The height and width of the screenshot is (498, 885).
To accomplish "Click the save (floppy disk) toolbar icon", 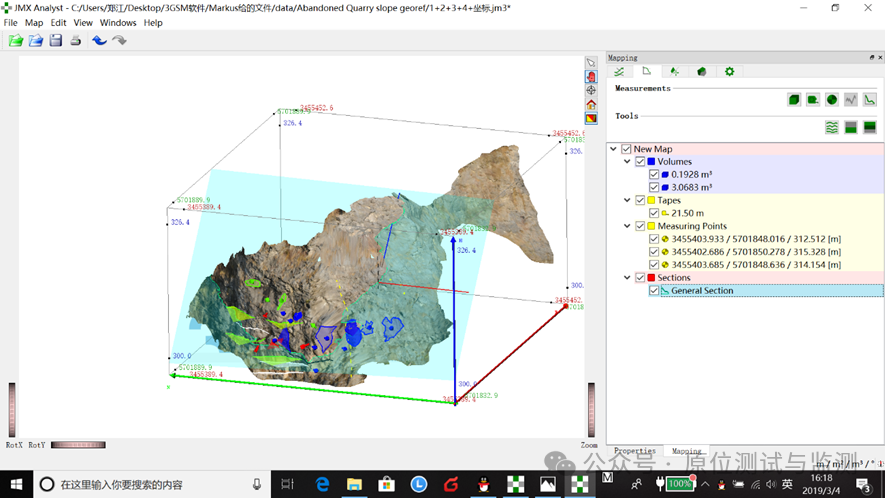I will (x=56, y=41).
